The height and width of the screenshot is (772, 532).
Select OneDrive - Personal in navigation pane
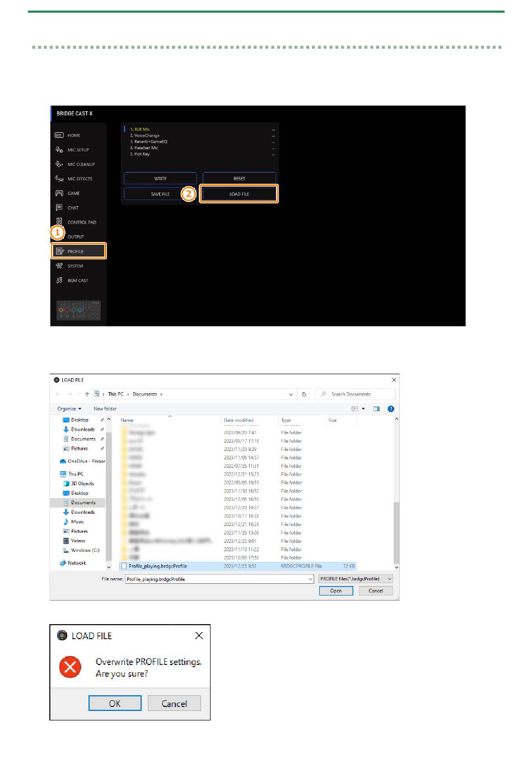[x=82, y=462]
